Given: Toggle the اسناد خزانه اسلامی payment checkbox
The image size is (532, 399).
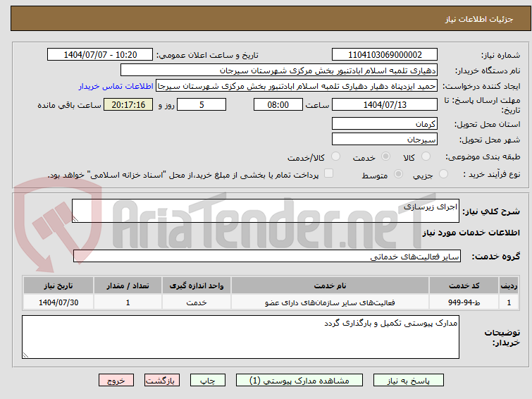Looking at the screenshot, I should tap(328, 173).
